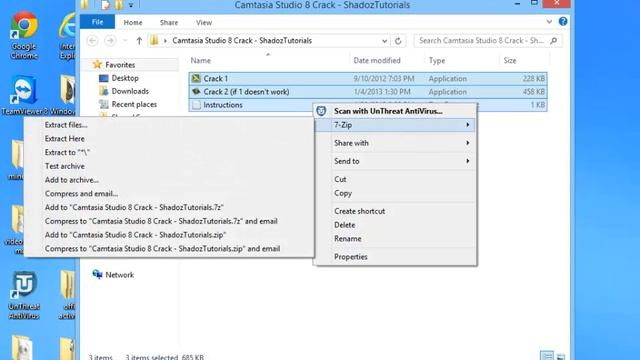Viewport: 640px width, 360px height.
Task: Open Explorer help question mark
Action: point(563,21)
